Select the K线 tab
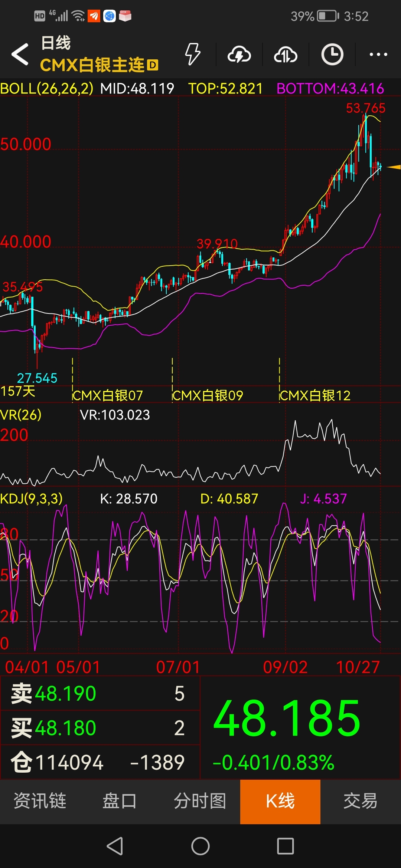Image resolution: width=401 pixels, height=868 pixels. [x=280, y=802]
